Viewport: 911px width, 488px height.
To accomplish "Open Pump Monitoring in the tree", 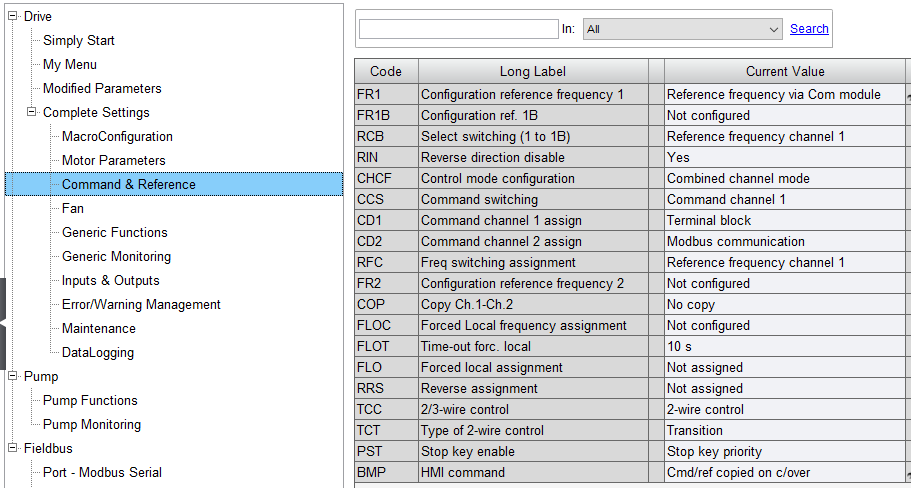I will tap(92, 425).
